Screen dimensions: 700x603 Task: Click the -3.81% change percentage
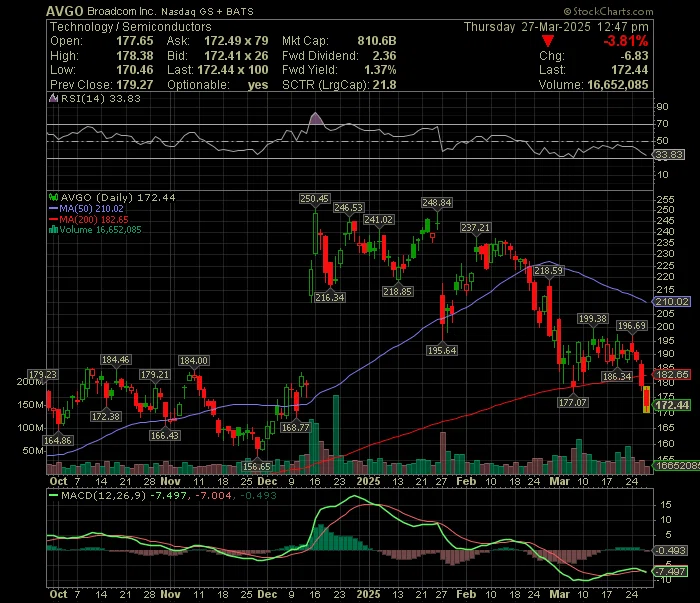click(x=625, y=41)
